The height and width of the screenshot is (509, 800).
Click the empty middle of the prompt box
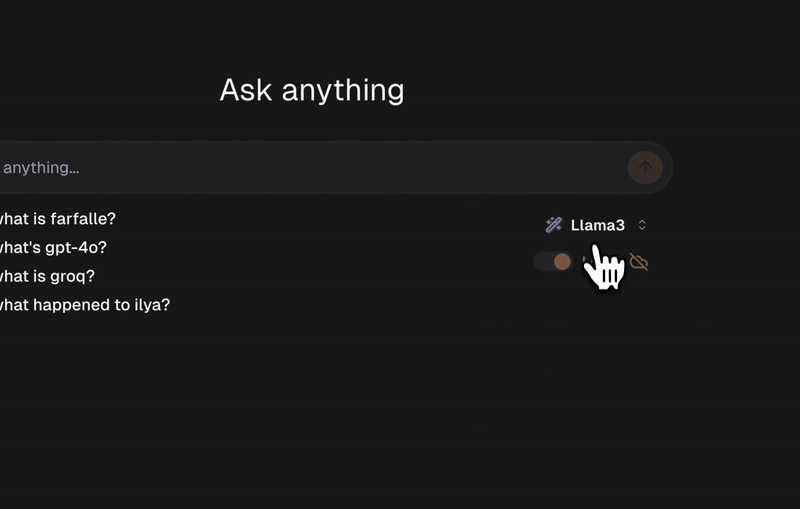(352, 167)
